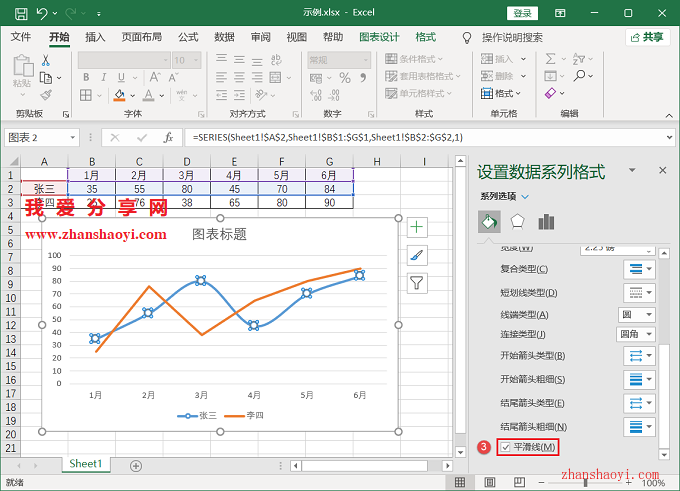The height and width of the screenshot is (491, 680).
Task: Open the 图表设计 ribbon tab
Action: click(x=379, y=37)
